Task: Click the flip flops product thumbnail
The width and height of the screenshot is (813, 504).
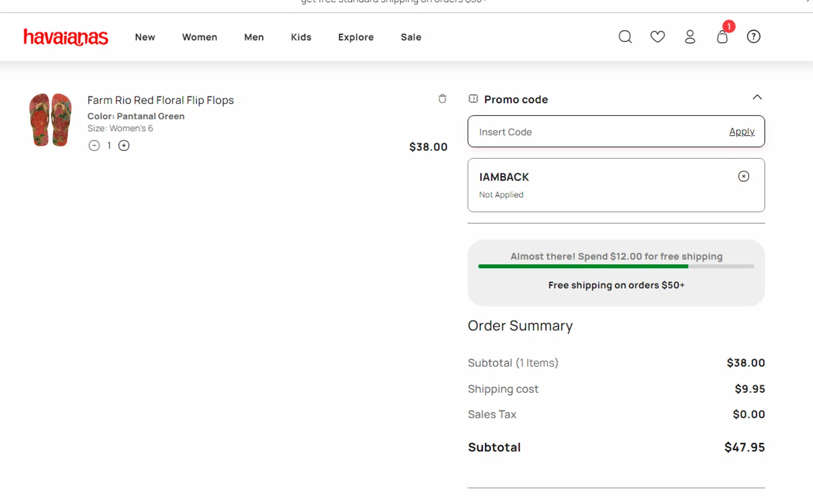Action: (x=50, y=120)
